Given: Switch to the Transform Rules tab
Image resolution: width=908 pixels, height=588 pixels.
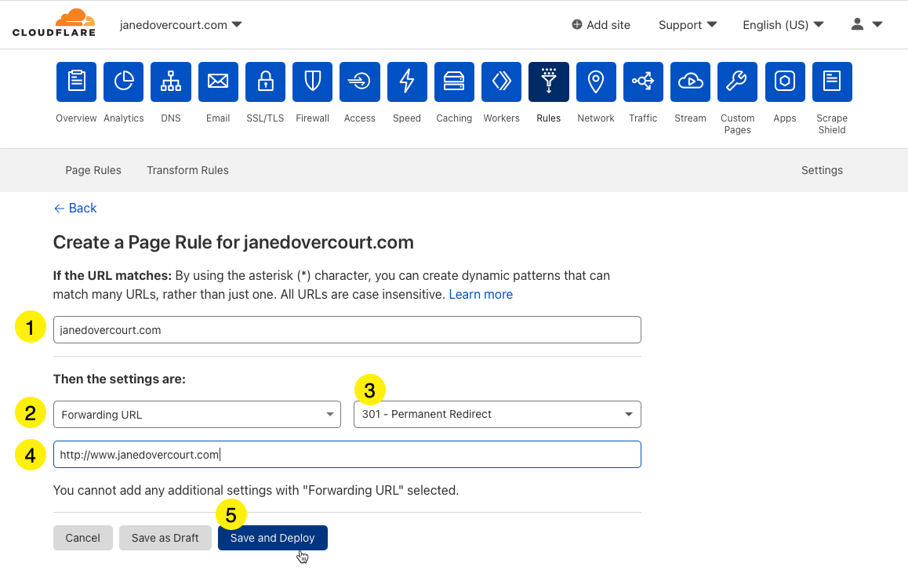Looking at the screenshot, I should coord(187,170).
